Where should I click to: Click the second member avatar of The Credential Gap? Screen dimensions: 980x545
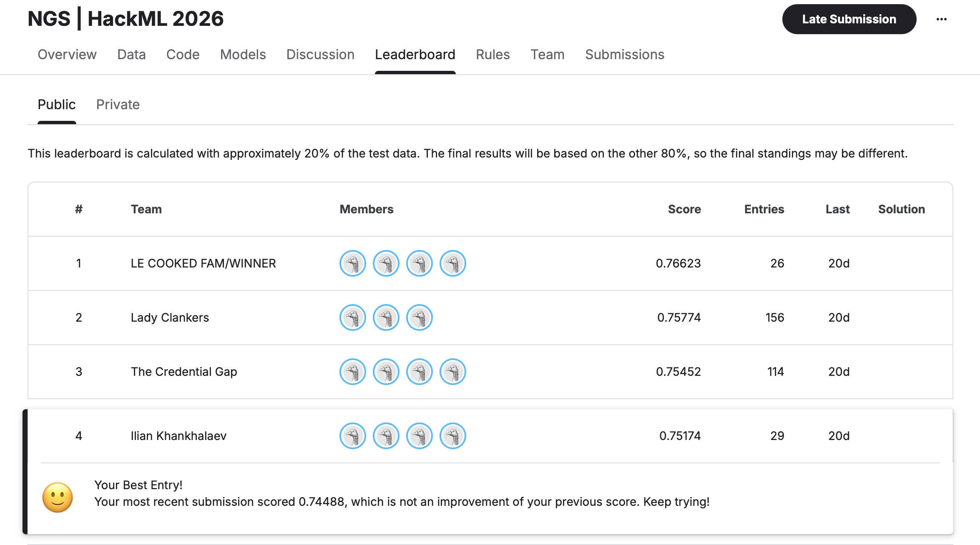click(x=386, y=372)
